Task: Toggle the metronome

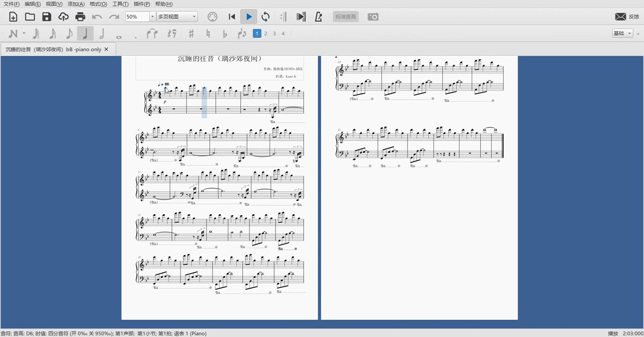Action: click(x=319, y=17)
